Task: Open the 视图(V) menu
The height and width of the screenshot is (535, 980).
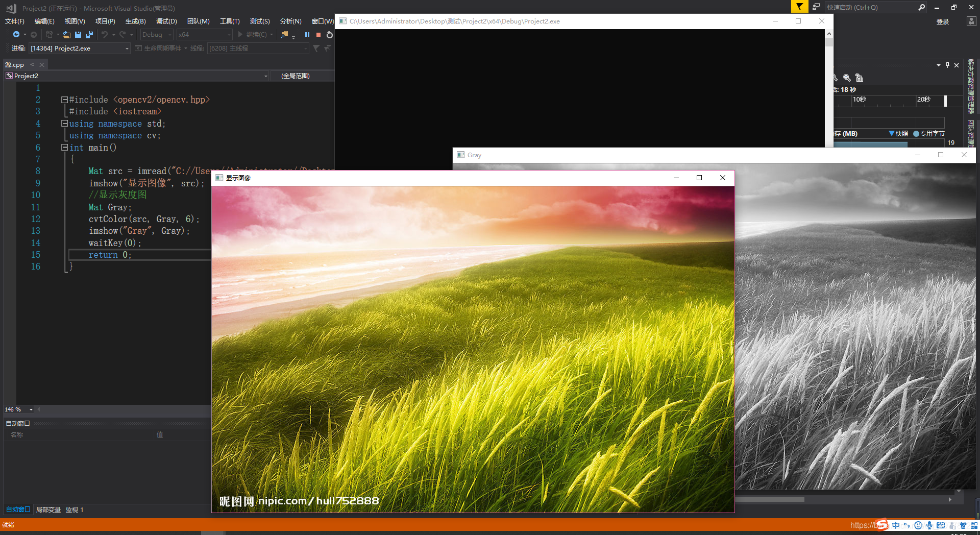Action: [x=75, y=21]
